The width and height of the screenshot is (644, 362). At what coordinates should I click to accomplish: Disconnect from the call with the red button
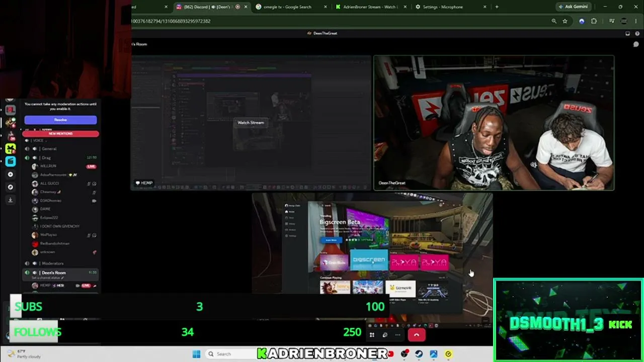pyautogui.click(x=416, y=335)
